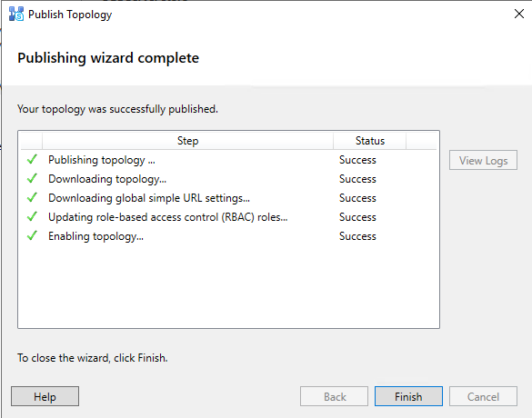The height and width of the screenshot is (418, 532).
Task: Click the Publish Topology title bar icon
Action: [x=16, y=15]
